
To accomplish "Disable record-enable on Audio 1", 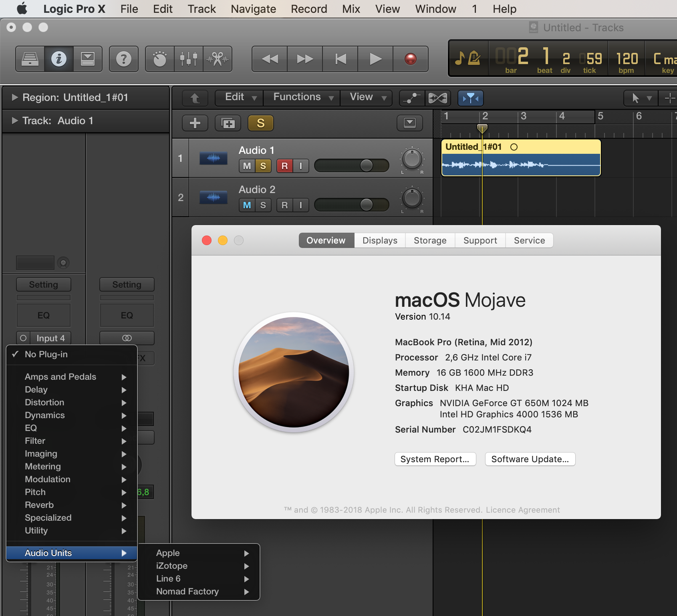I will pyautogui.click(x=284, y=166).
